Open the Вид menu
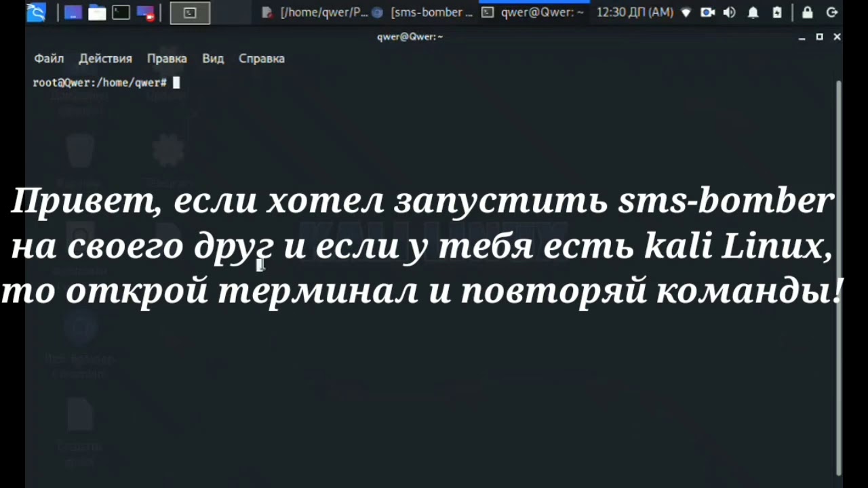Viewport: 868px width, 488px height. click(213, 58)
